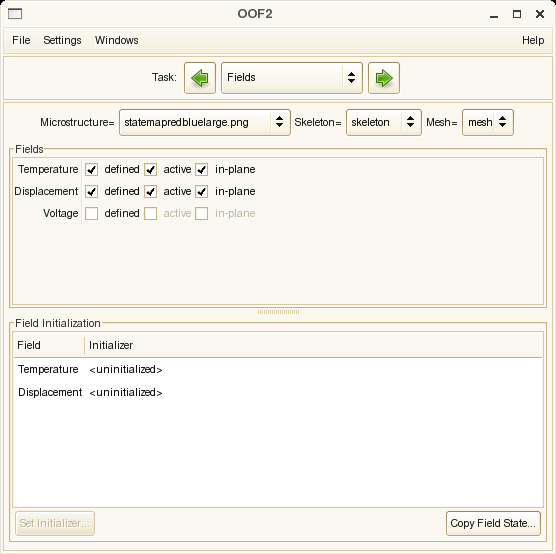The width and height of the screenshot is (556, 554).
Task: Open the File menu
Action: 21,40
